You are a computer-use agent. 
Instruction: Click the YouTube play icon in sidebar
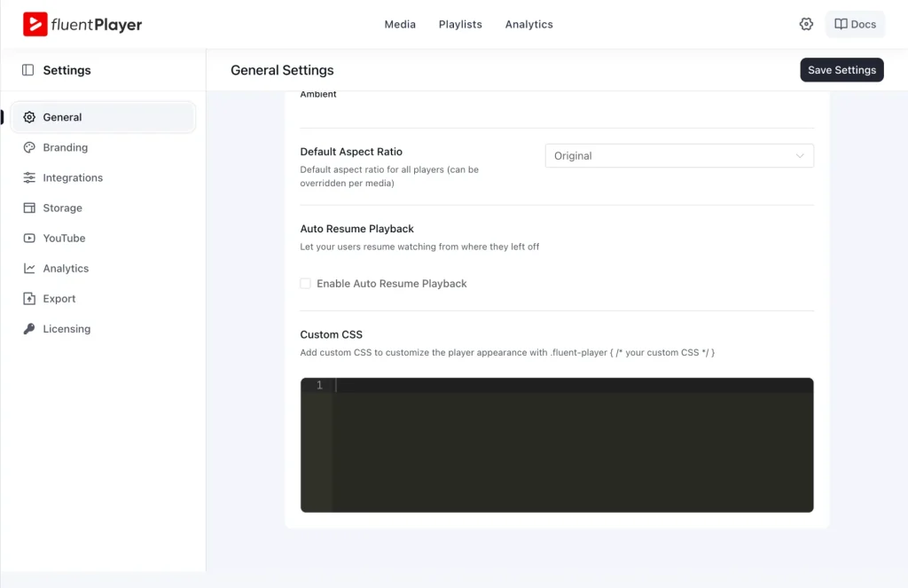(29, 238)
